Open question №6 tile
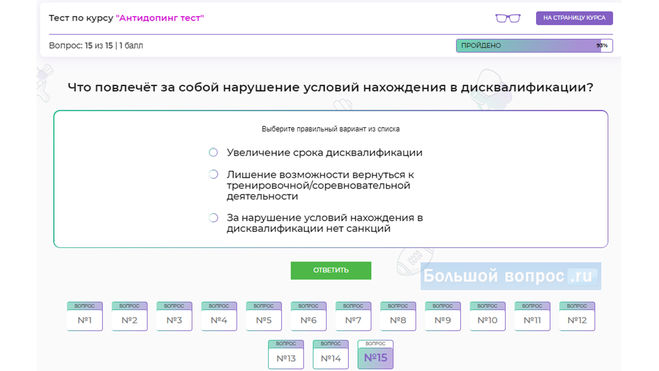The image size is (659, 371). coord(308,316)
